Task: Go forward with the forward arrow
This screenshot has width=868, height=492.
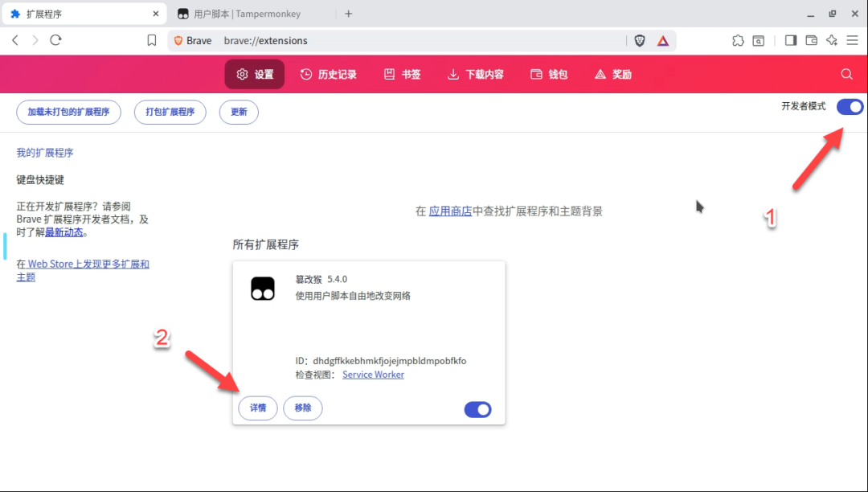Action: click(x=35, y=40)
